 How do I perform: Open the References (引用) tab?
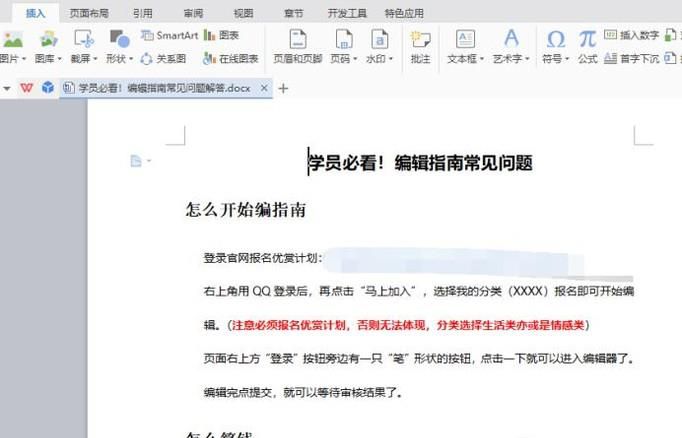coord(143,13)
